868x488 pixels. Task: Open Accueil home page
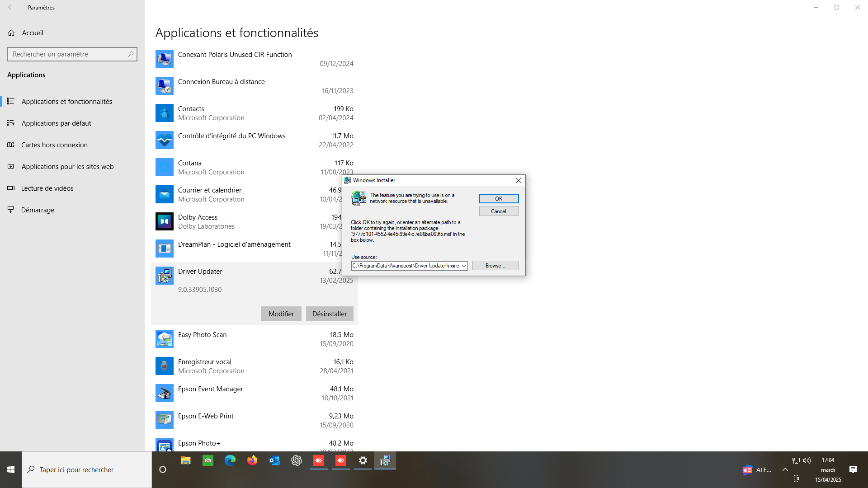[33, 33]
